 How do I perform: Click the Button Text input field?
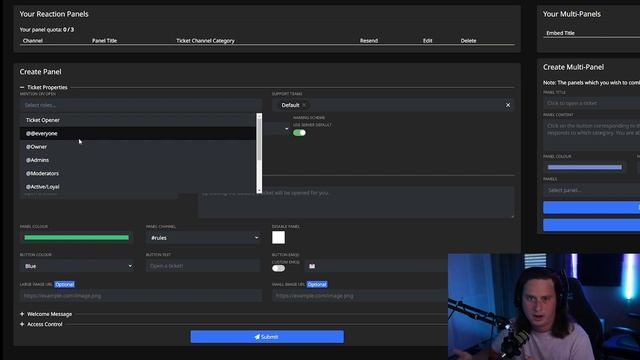coord(203,266)
